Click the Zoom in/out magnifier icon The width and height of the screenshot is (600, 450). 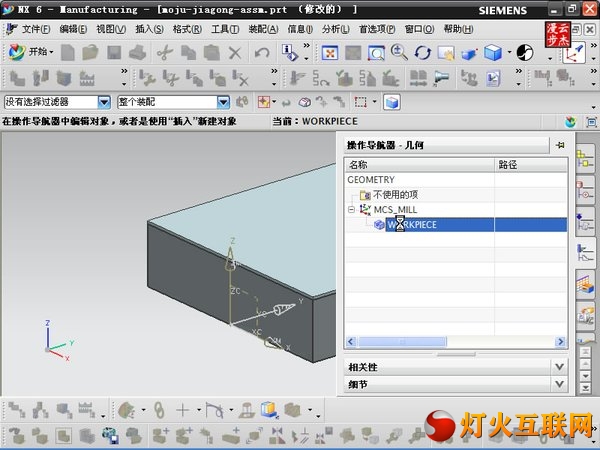click(x=399, y=52)
